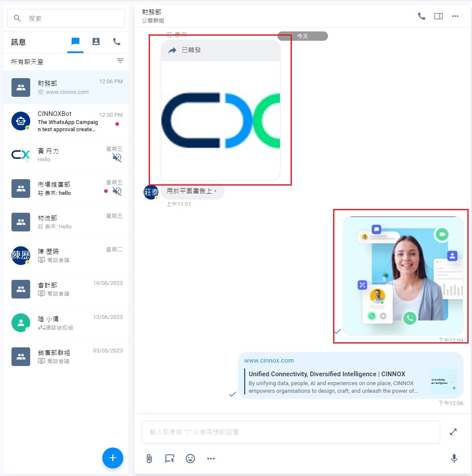Screen dimensions: 472x476
Task: Click the 訊息 panel heading
Action: (19, 42)
